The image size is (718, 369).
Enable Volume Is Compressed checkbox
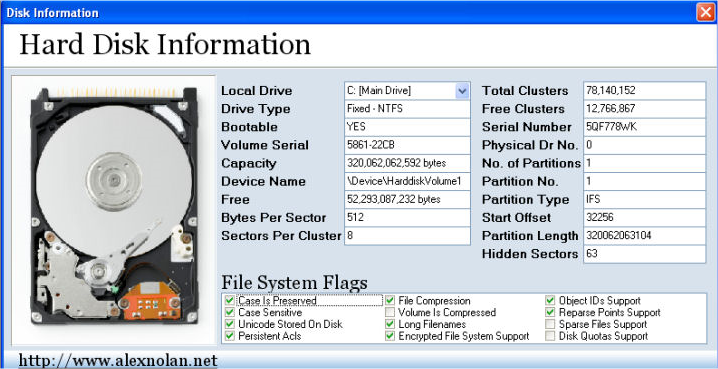[x=390, y=312]
